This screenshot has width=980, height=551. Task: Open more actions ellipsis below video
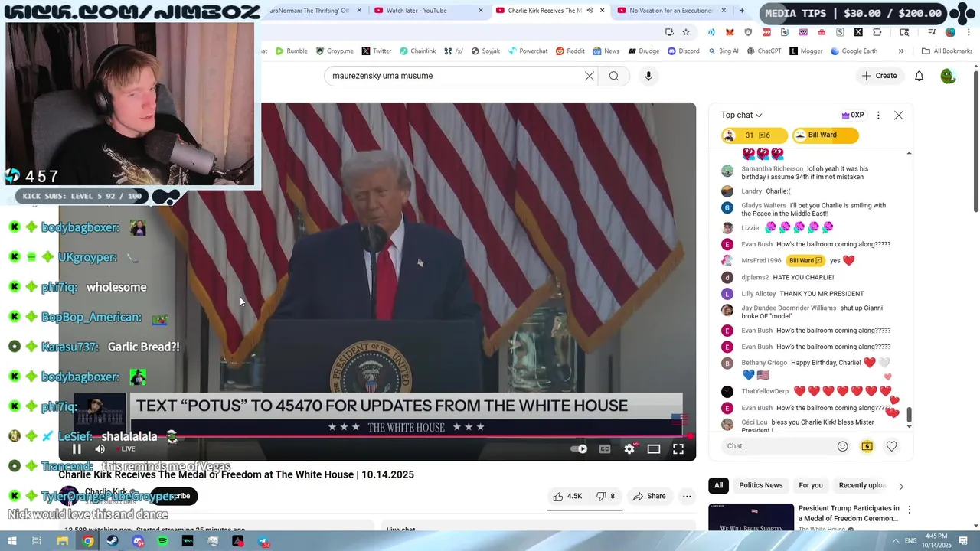[687, 496]
